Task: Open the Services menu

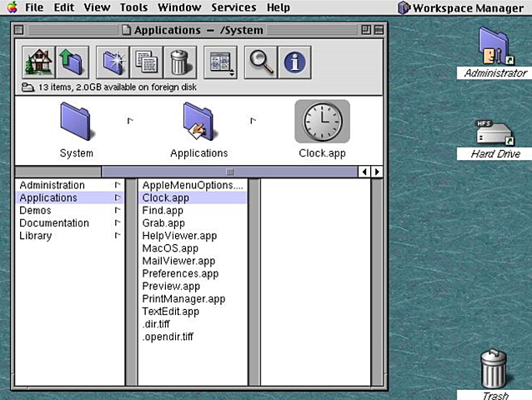Action: (x=233, y=7)
